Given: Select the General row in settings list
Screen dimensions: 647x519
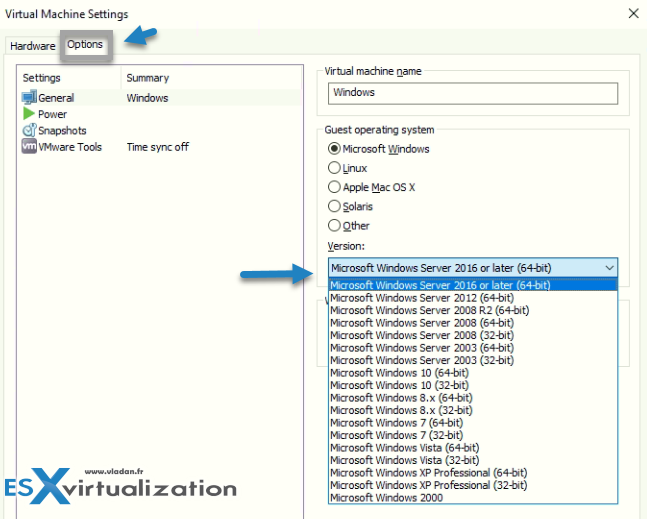Looking at the screenshot, I should point(161,98).
